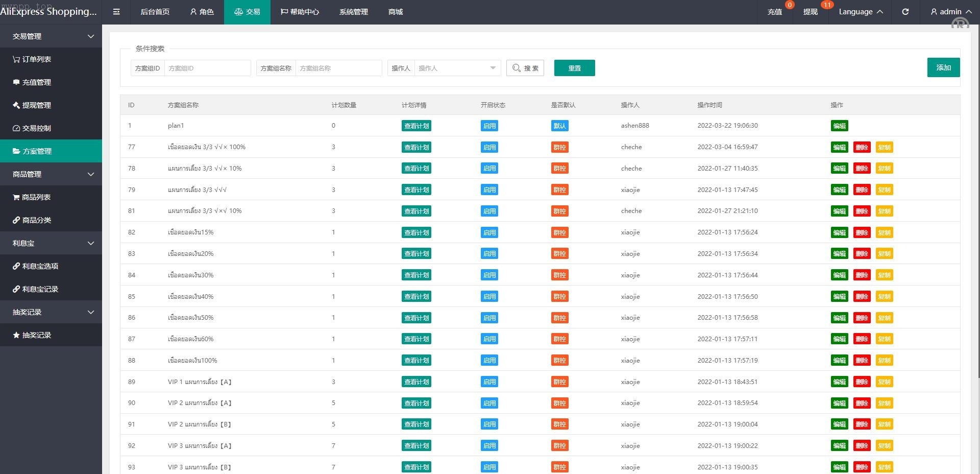Switch to the 帮助中心 top tab
This screenshot has height=474, width=980.
[x=300, y=12]
